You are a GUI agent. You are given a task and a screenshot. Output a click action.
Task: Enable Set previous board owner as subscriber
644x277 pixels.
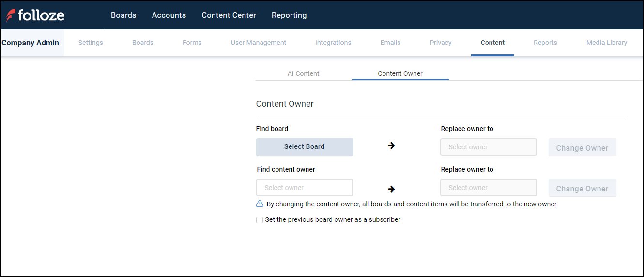coord(260,220)
